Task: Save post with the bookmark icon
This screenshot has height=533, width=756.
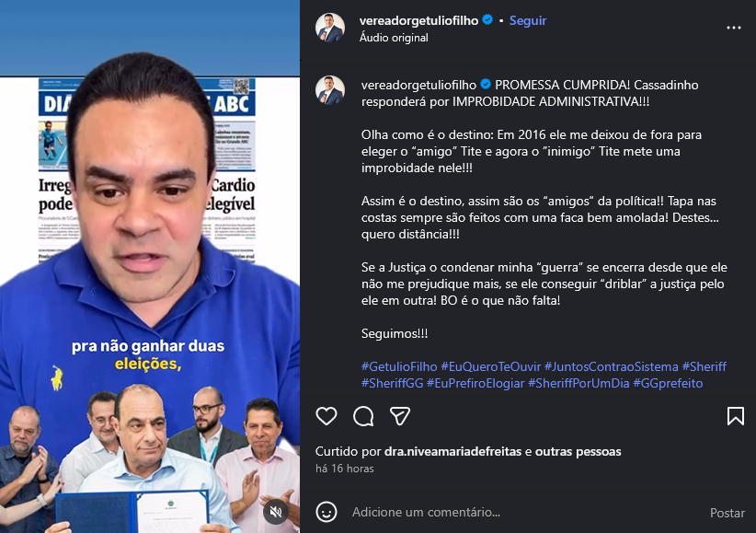Action: pyautogui.click(x=735, y=416)
